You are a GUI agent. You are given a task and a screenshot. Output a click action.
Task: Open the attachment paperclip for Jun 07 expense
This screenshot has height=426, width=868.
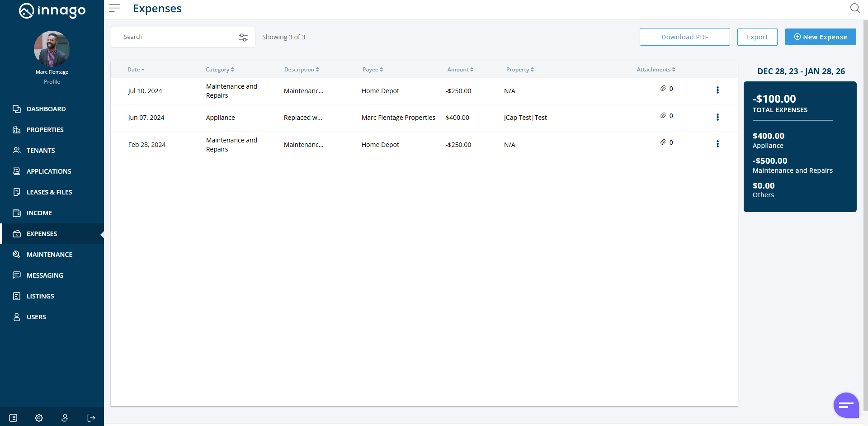(x=663, y=116)
